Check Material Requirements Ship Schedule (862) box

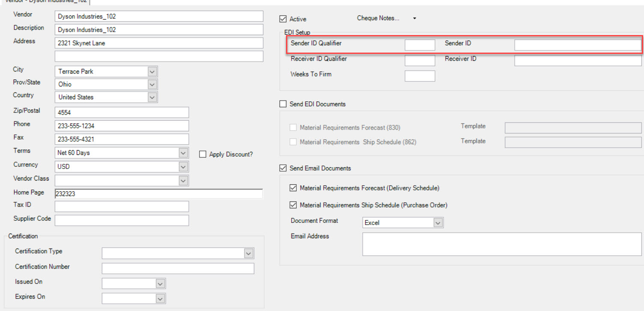pos(293,142)
